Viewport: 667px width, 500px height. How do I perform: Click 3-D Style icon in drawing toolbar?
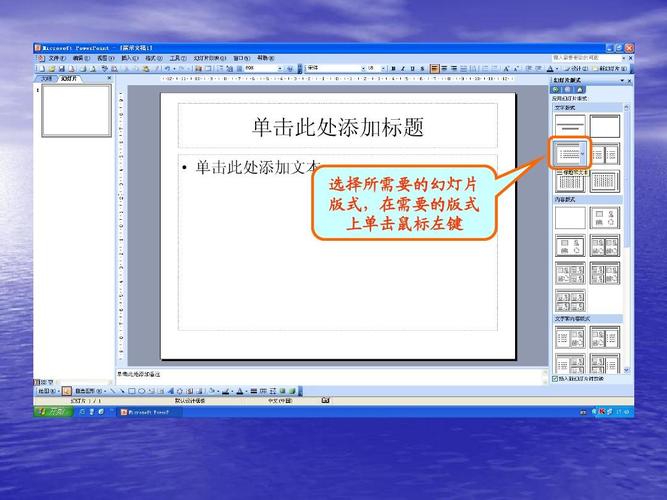point(292,391)
